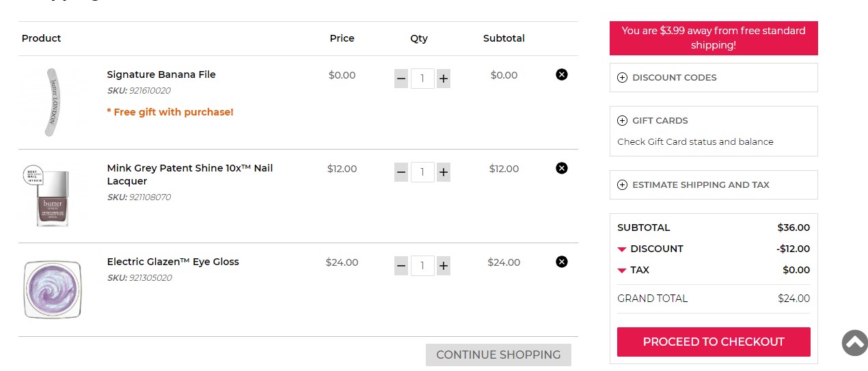Image resolution: width=868 pixels, height=371 pixels.
Task: Remove Mink Grey Nail Lacquer from cart
Action: [x=562, y=168]
